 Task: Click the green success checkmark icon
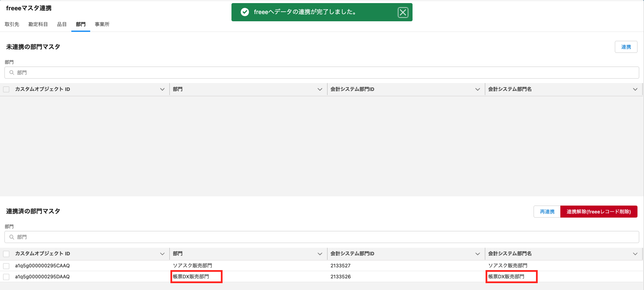245,12
